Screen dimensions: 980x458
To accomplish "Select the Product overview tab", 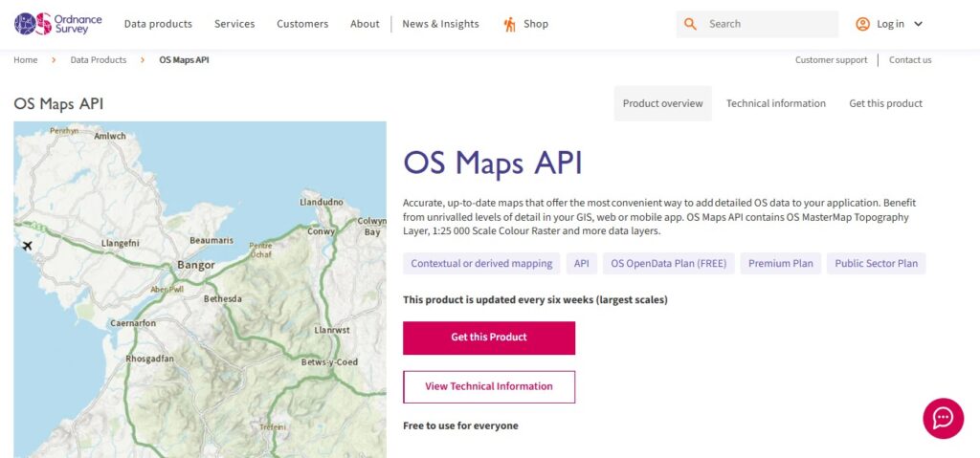I will point(662,103).
